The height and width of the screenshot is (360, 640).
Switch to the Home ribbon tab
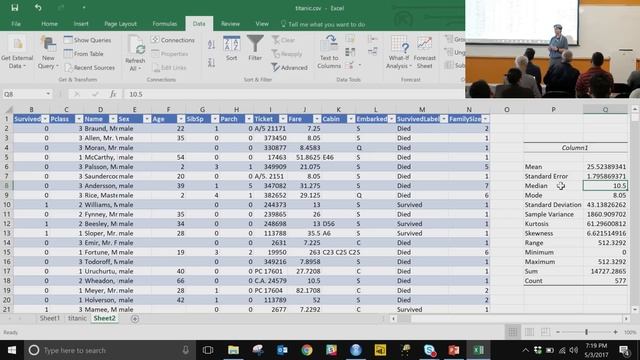[x=49, y=24]
